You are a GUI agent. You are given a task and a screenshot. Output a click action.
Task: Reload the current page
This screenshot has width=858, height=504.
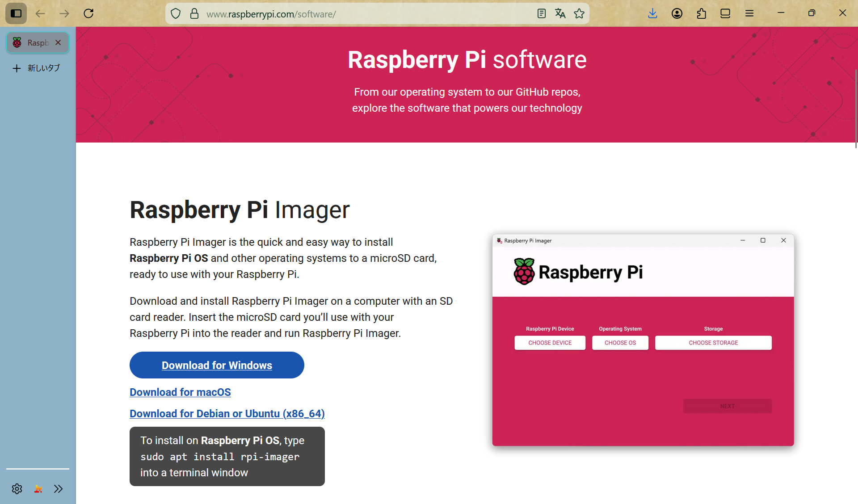click(88, 13)
